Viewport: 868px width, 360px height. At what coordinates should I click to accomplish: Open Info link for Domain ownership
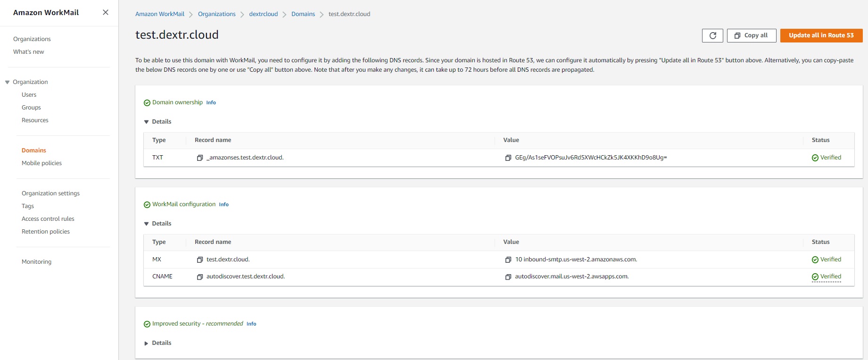click(211, 102)
